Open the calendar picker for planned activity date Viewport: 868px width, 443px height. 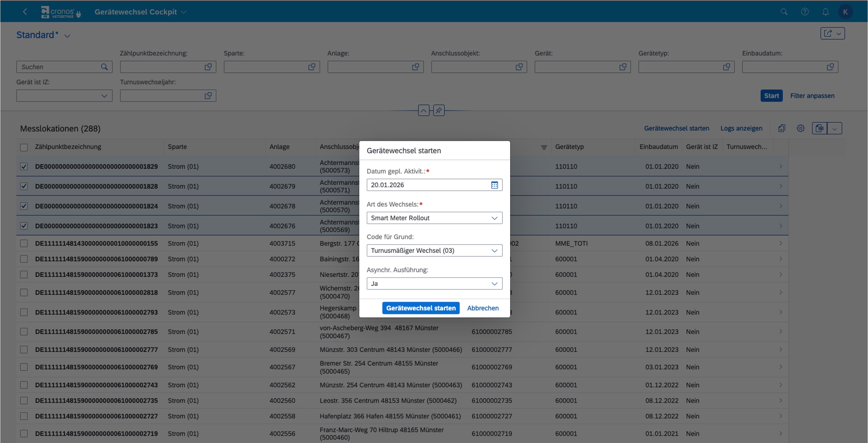[494, 185]
